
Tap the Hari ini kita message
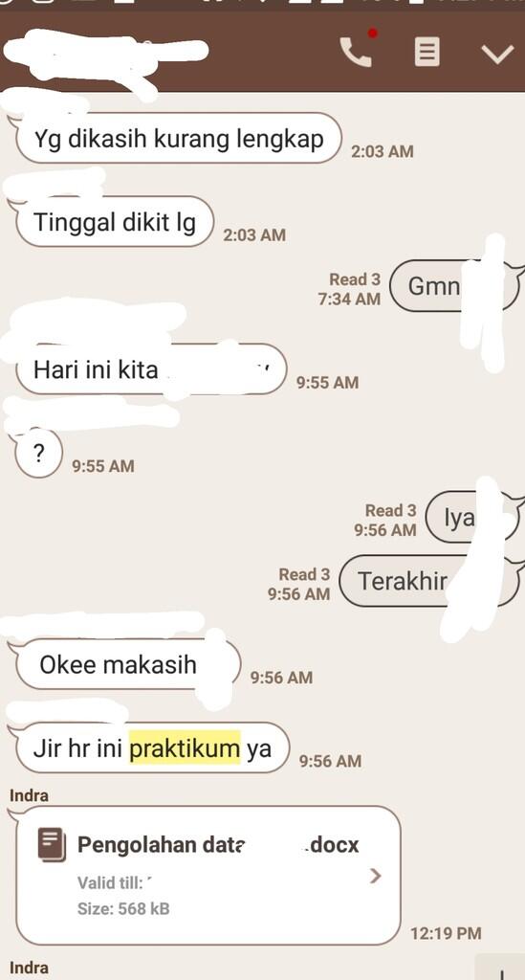151,368
